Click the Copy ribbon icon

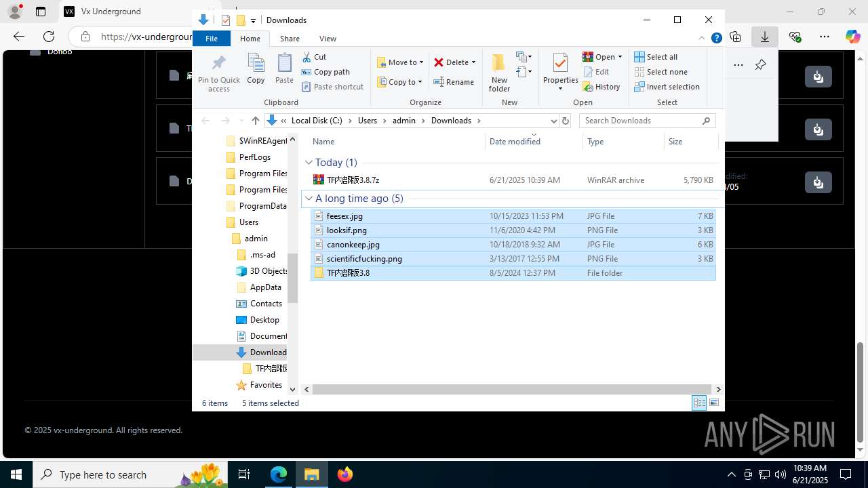(256, 64)
